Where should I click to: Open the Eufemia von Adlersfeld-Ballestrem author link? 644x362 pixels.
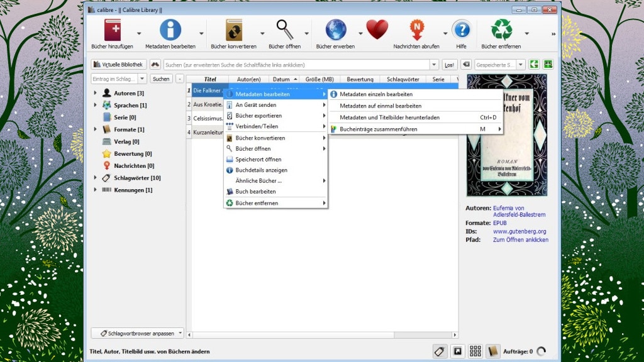[x=519, y=211]
